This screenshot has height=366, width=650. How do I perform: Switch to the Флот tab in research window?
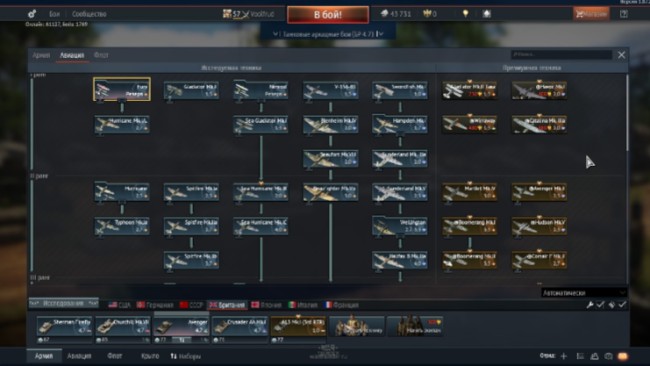[x=101, y=55]
